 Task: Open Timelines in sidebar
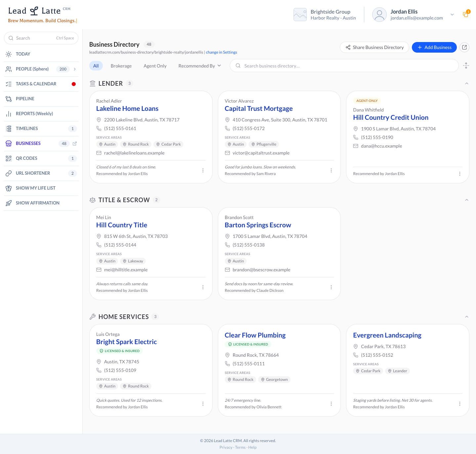pos(41,128)
